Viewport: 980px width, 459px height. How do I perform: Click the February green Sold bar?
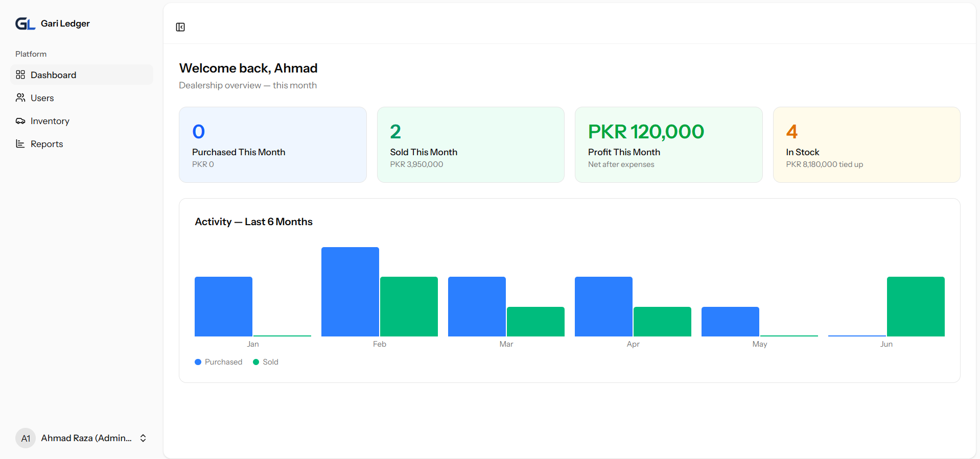(409, 306)
